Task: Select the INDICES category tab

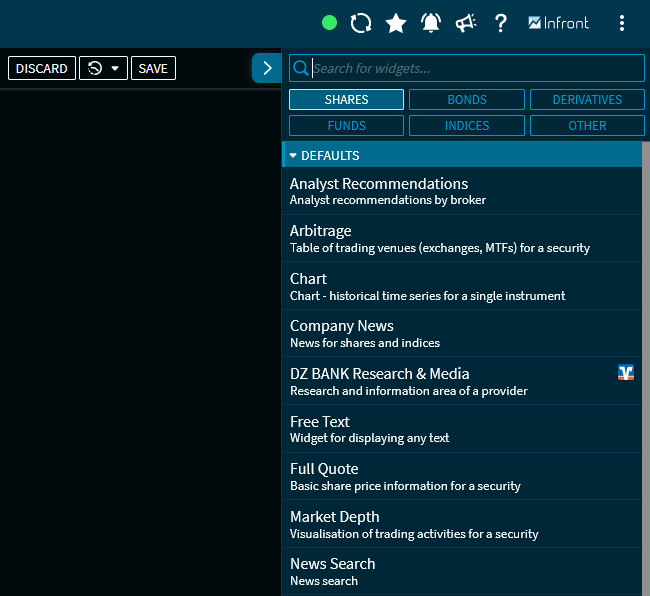Action: 466,126
